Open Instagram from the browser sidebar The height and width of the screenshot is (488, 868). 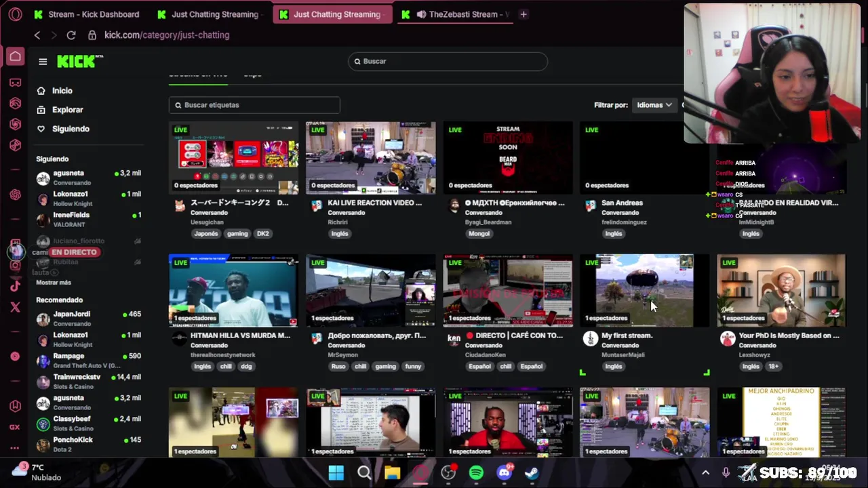[15, 265]
